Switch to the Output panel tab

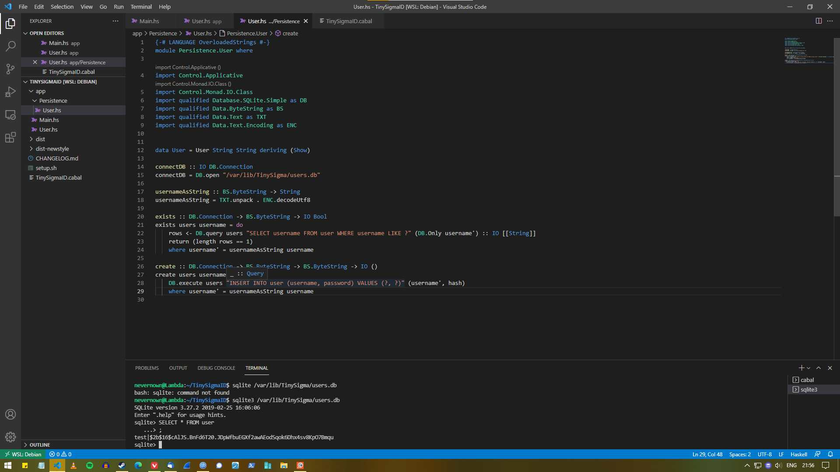coord(178,368)
